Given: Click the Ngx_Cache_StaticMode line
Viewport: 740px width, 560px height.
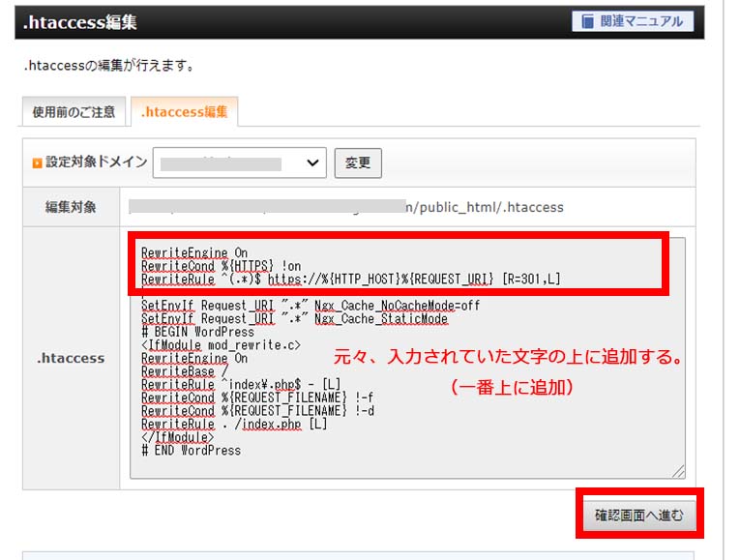Looking at the screenshot, I should click(x=294, y=318).
